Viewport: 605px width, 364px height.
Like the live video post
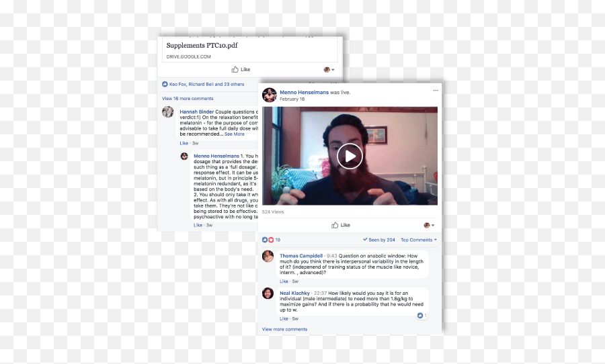click(x=341, y=225)
